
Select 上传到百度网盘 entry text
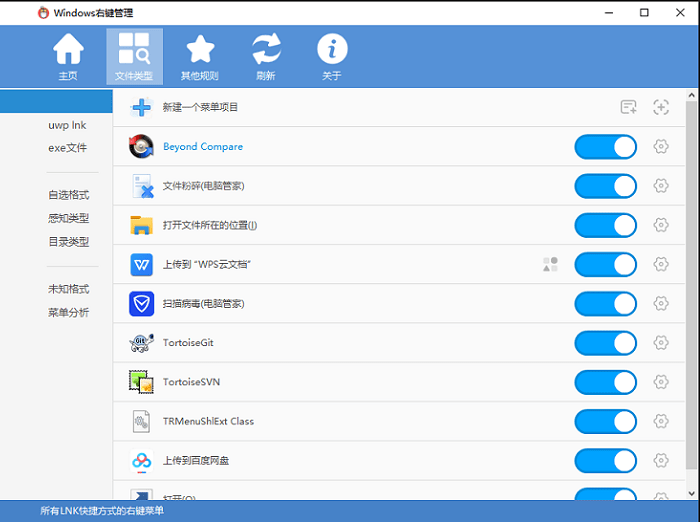pyautogui.click(x=196, y=461)
